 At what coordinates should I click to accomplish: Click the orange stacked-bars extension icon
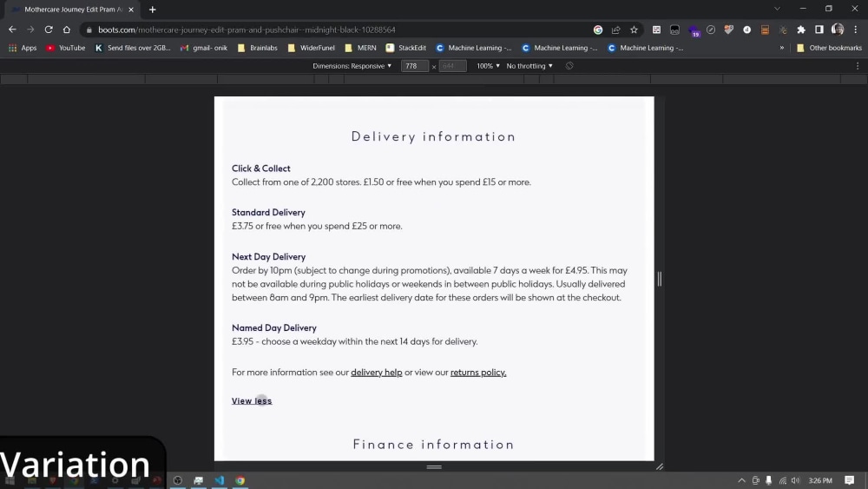[x=765, y=30]
